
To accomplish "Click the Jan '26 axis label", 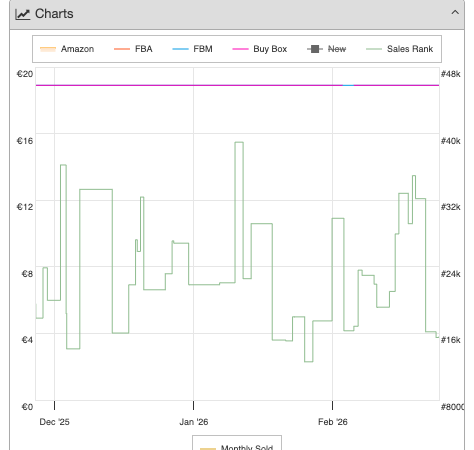I will (x=194, y=422).
